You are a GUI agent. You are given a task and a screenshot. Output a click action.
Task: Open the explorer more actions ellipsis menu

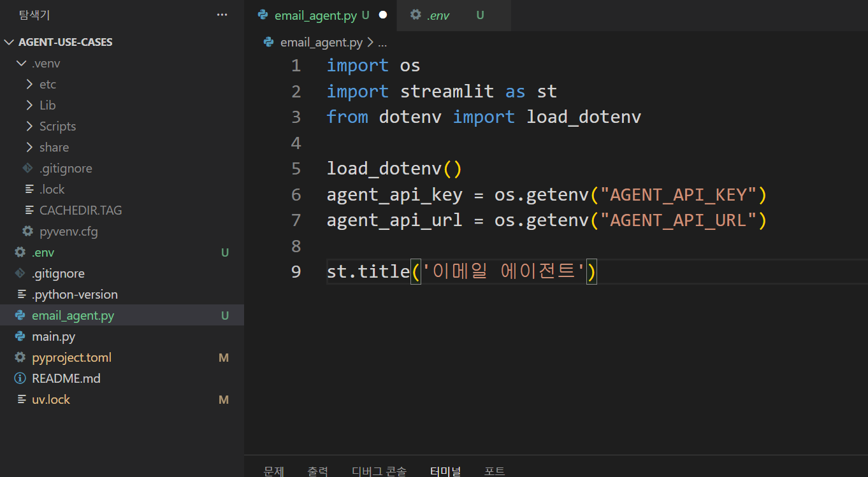222,15
